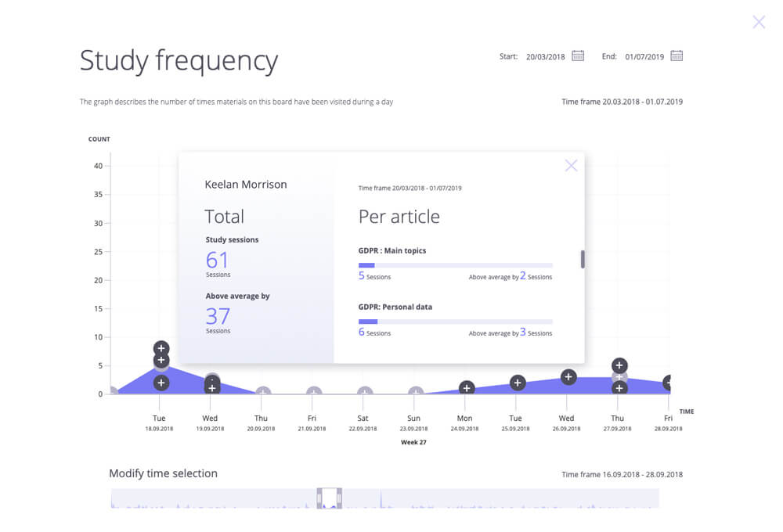Click the name Keelan Morrison

pos(246,185)
